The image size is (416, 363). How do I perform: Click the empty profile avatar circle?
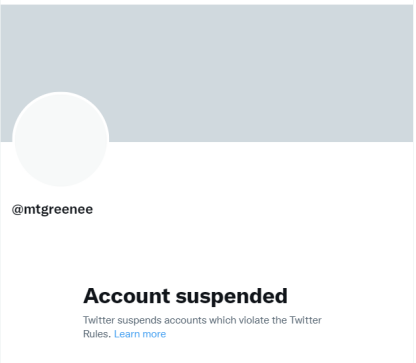point(61,139)
